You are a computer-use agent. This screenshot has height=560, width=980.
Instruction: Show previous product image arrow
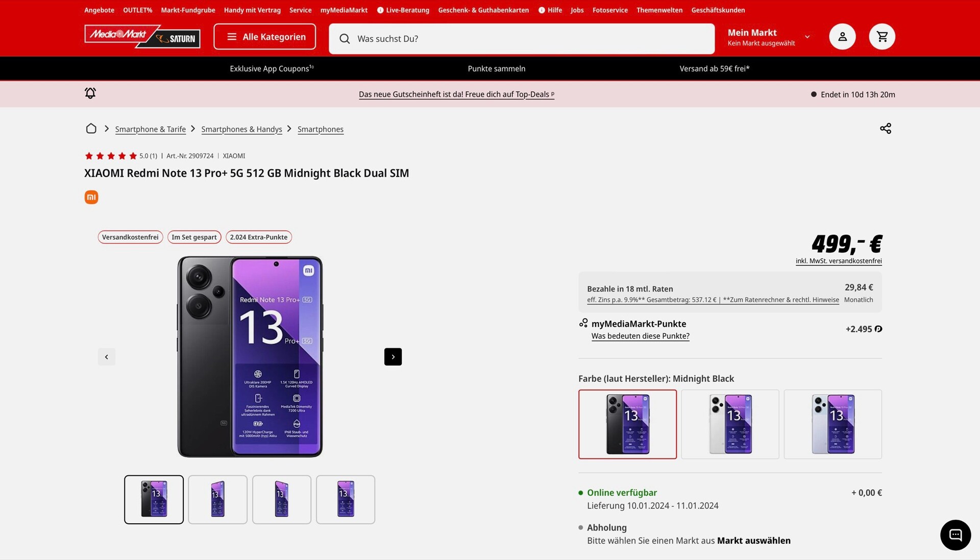tap(107, 357)
